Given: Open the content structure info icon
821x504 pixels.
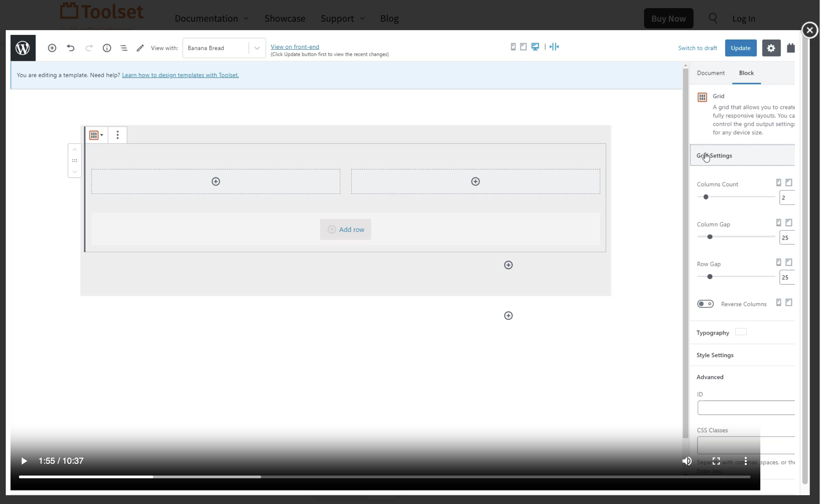Looking at the screenshot, I should click(x=107, y=48).
